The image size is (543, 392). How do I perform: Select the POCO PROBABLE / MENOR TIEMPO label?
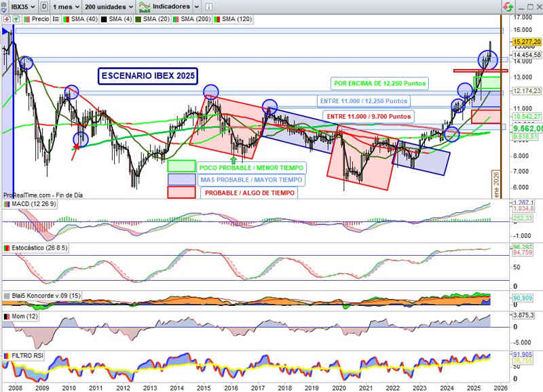pos(251,168)
